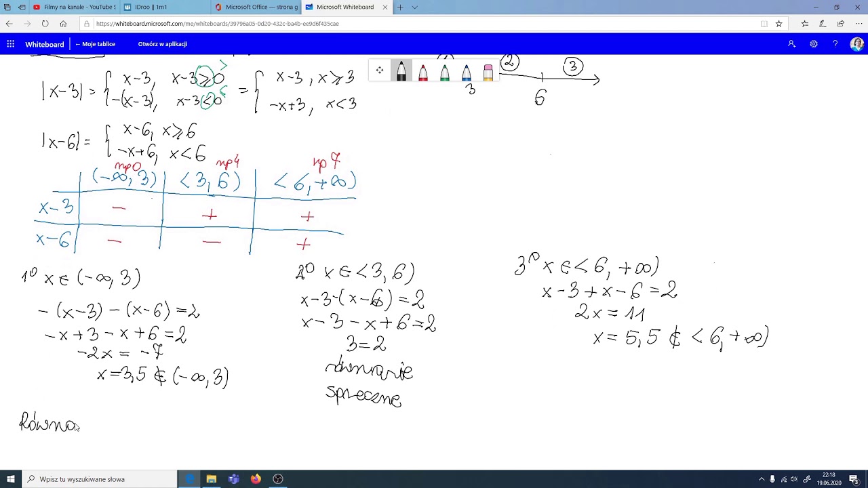Open network Wi-Fi tray icon
This screenshot has height=488, width=868.
coord(785,479)
